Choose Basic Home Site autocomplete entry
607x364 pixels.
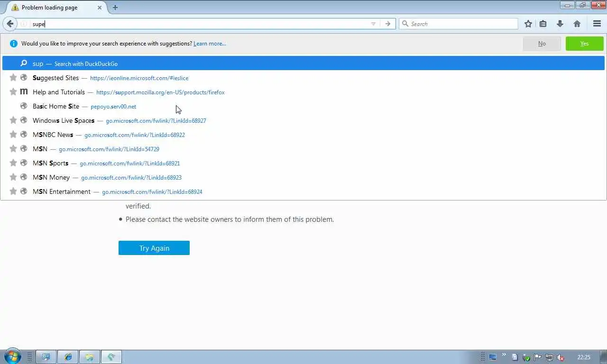pos(303,106)
